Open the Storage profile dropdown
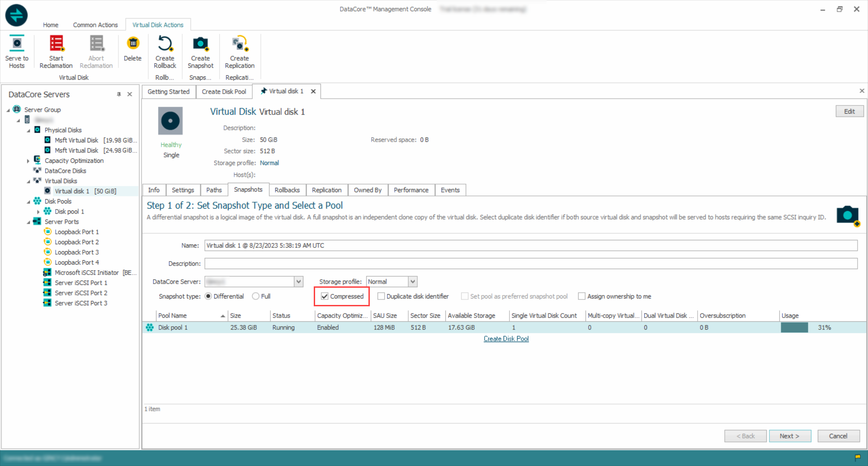 (412, 282)
